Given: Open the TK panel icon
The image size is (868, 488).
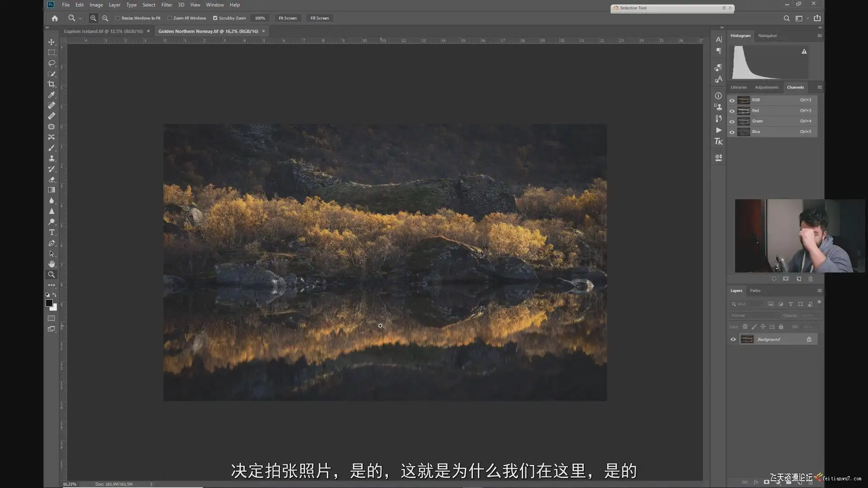Looking at the screenshot, I should pos(718,142).
